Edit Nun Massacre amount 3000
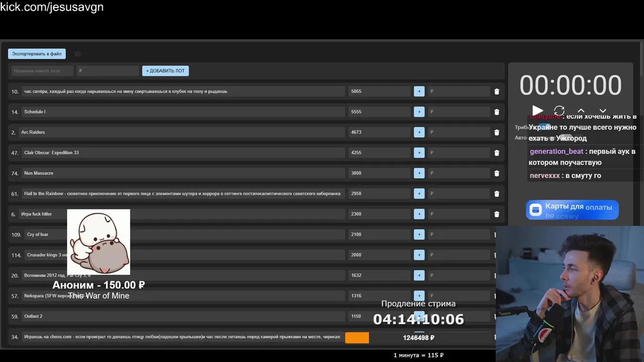The height and width of the screenshot is (362, 644). (379, 173)
